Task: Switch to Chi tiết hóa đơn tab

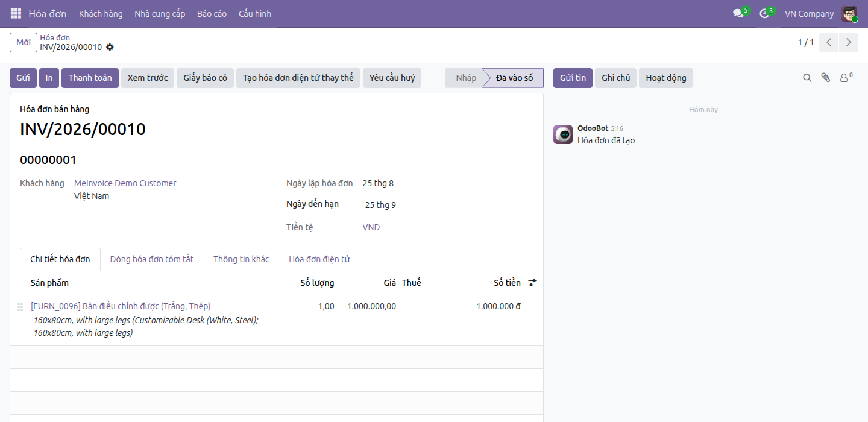Action: point(60,259)
